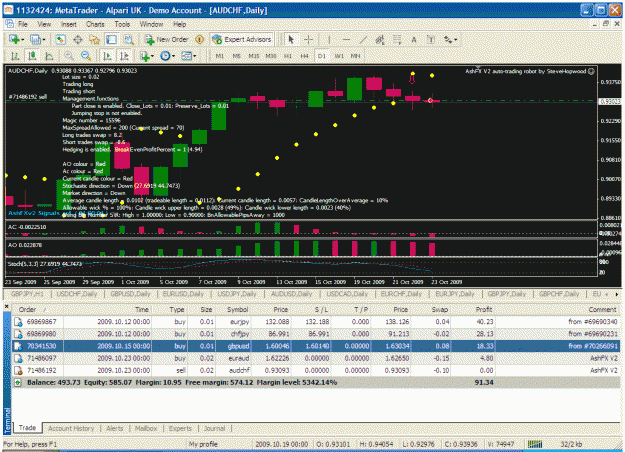Close the Terminal panel with the x
This screenshot has height=452, width=625.
[7, 306]
